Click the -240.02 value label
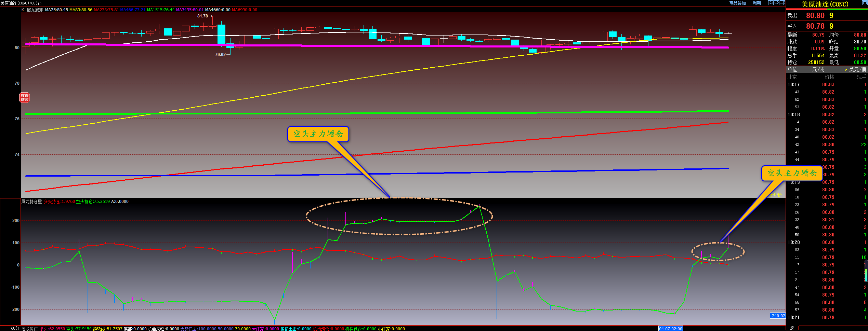The width and height of the screenshot is (868, 331). pos(777,316)
